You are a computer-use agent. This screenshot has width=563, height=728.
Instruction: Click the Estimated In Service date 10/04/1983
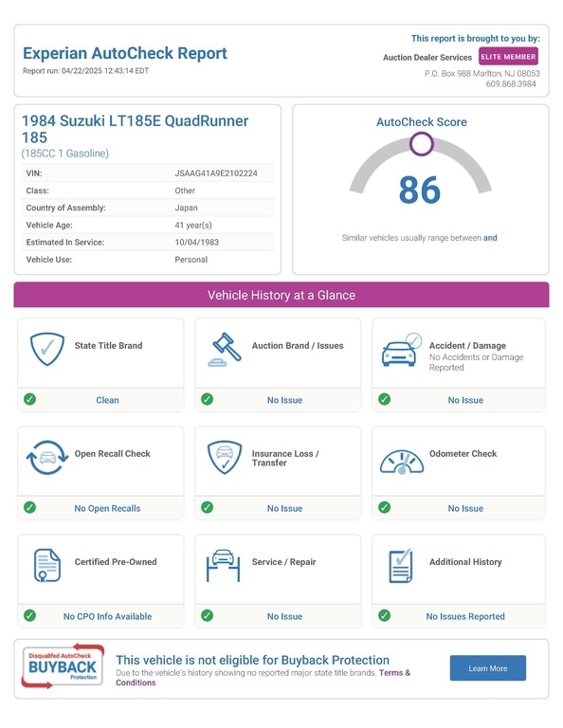pyautogui.click(x=197, y=243)
